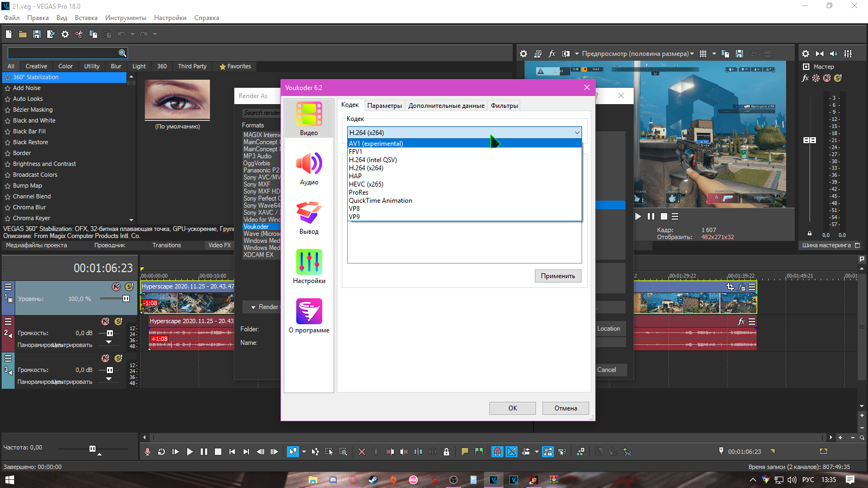Open the Вывод section in Voukoder
Screen dimensions: 868x488
309,218
